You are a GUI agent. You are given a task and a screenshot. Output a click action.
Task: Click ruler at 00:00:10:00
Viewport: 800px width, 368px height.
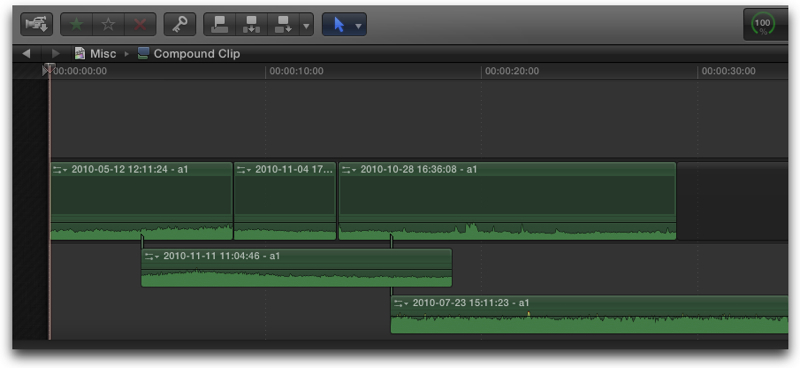click(x=296, y=71)
